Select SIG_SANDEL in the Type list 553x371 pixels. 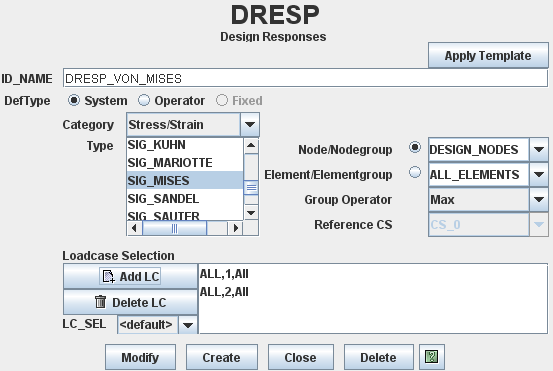point(185,199)
